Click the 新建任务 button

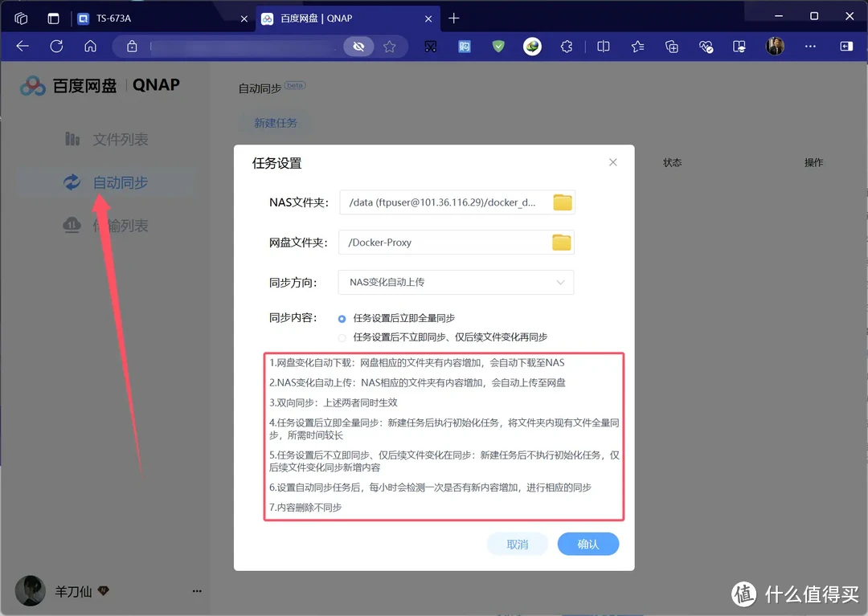(x=275, y=123)
